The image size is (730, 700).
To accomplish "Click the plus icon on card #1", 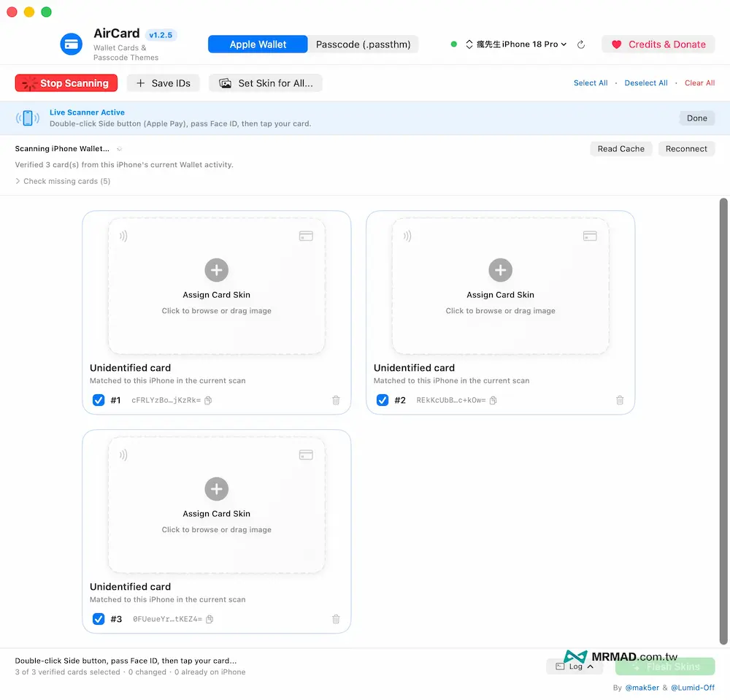I will click(217, 270).
